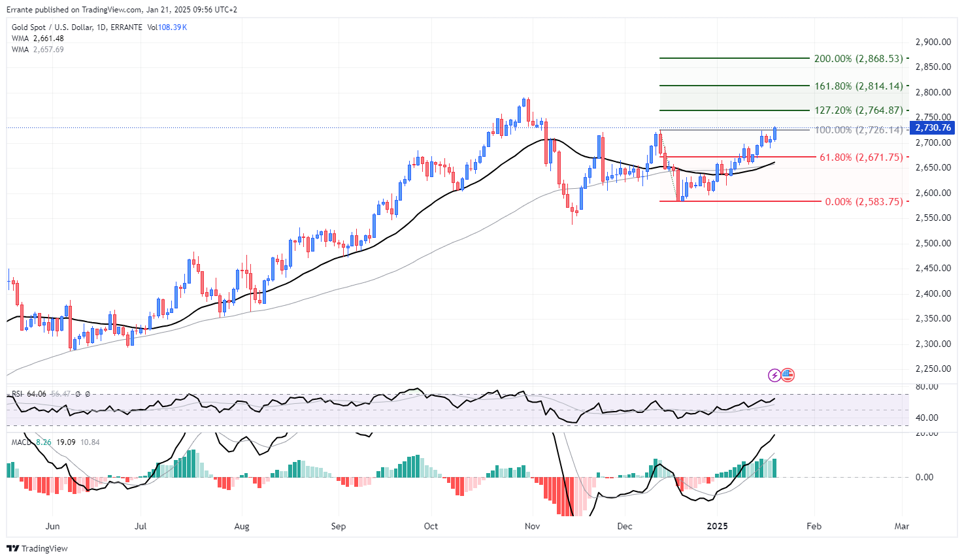
Task: Select the WMA 2,661.48 indicator legend
Action: pos(38,39)
